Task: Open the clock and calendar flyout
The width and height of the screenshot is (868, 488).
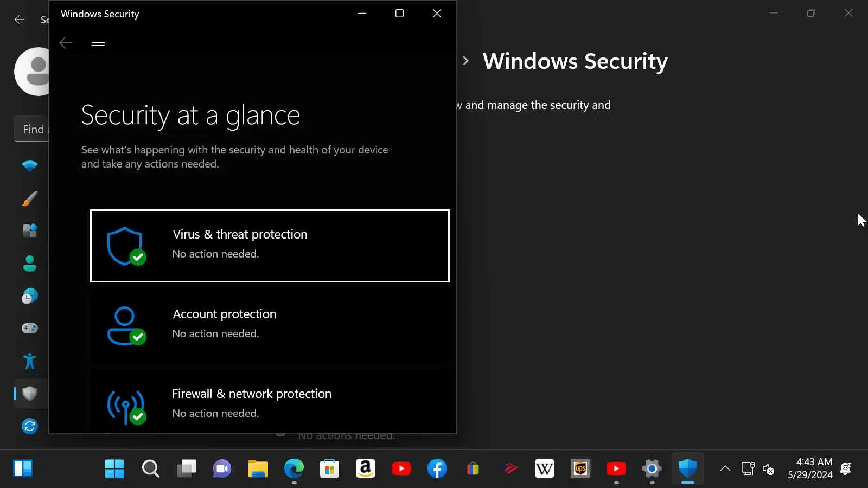Action: point(810,468)
